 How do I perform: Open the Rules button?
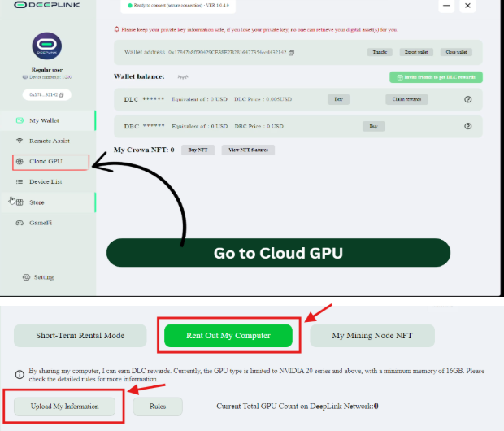[158, 407]
